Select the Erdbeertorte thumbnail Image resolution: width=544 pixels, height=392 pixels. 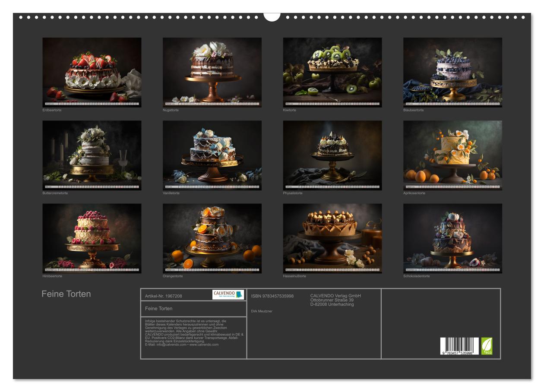(92, 72)
